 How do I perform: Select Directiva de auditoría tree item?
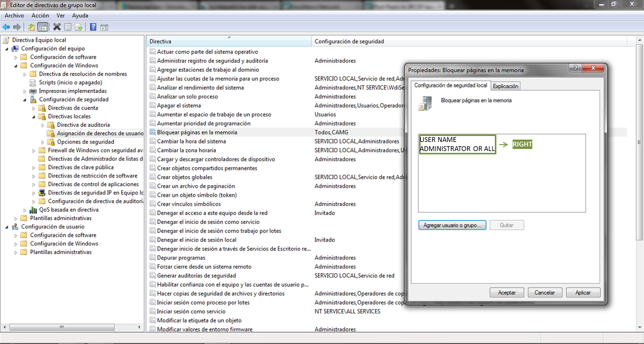coord(83,125)
